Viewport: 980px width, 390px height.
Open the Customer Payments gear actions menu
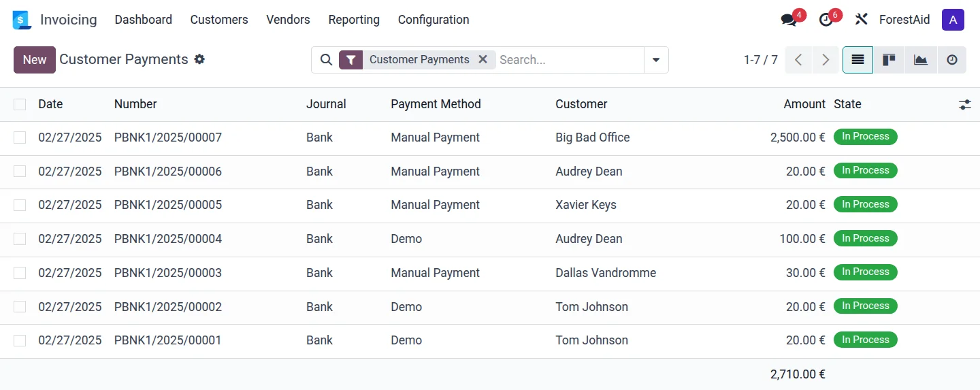coord(199,59)
